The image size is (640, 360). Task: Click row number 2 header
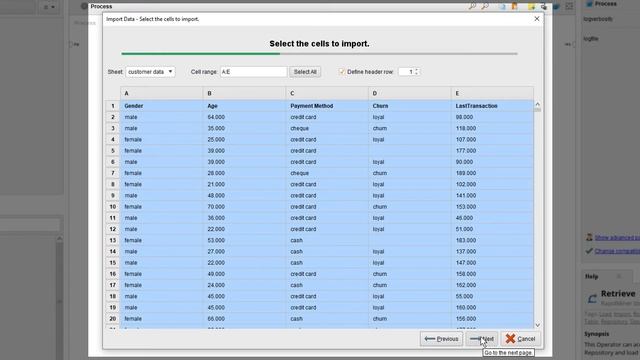[x=113, y=117]
